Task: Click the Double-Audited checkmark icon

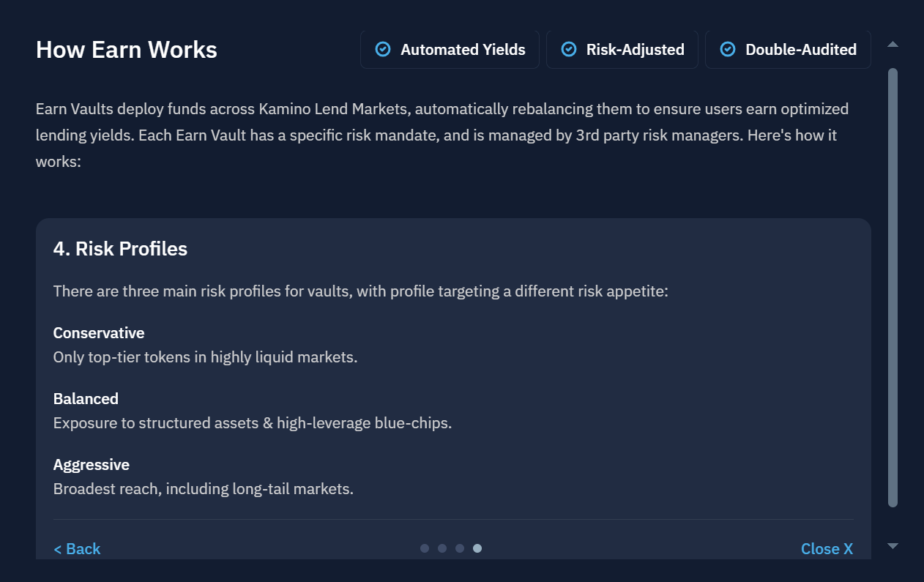Action: [728, 49]
